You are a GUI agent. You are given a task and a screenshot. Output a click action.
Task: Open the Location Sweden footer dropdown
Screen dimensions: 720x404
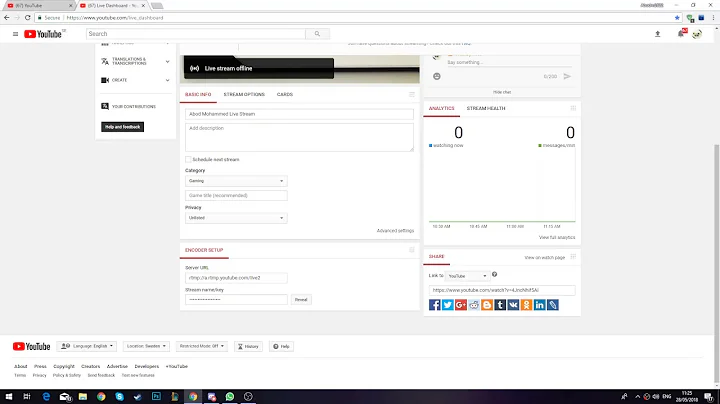[146, 346]
